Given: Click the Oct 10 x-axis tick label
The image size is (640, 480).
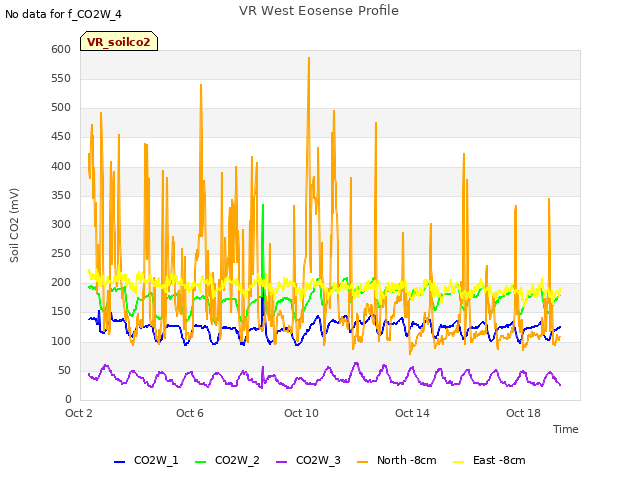Looking at the screenshot, I should click(301, 413).
